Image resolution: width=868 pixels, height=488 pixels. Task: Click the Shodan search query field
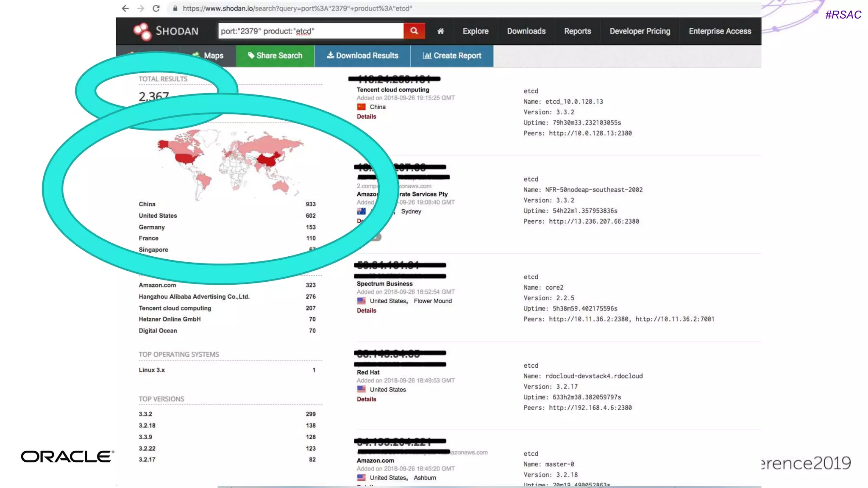pos(310,31)
